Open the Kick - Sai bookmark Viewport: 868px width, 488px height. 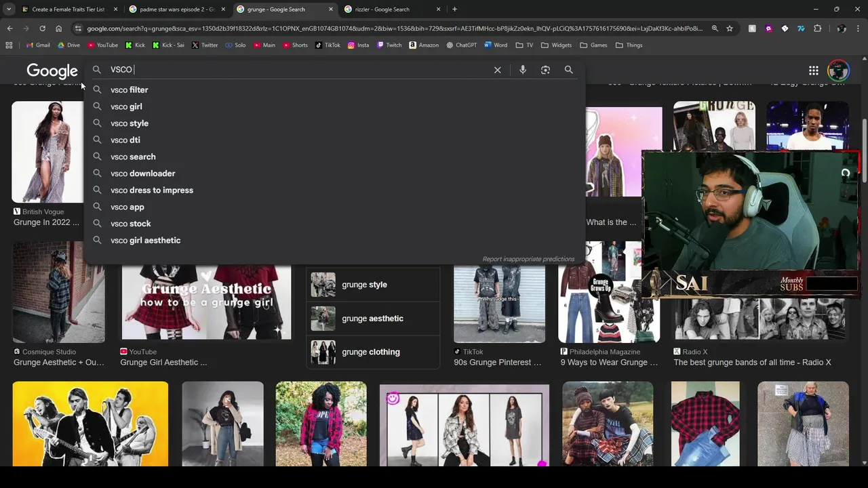tap(168, 45)
